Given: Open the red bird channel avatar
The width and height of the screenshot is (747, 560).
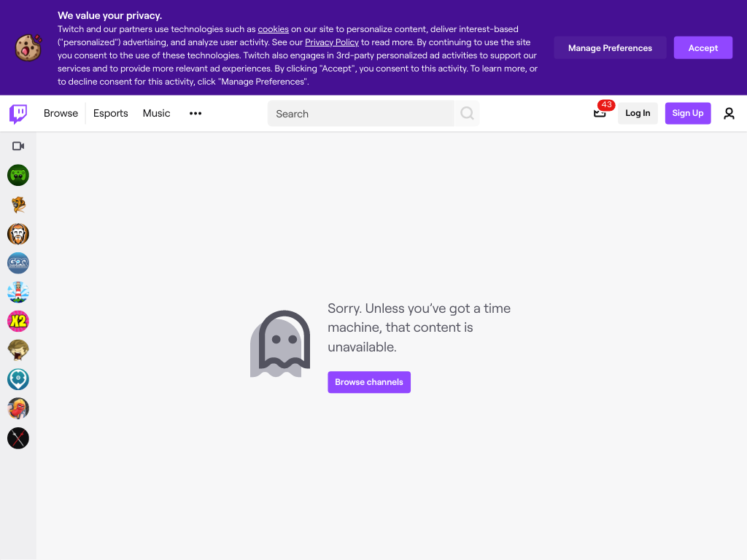Looking at the screenshot, I should tap(18, 408).
